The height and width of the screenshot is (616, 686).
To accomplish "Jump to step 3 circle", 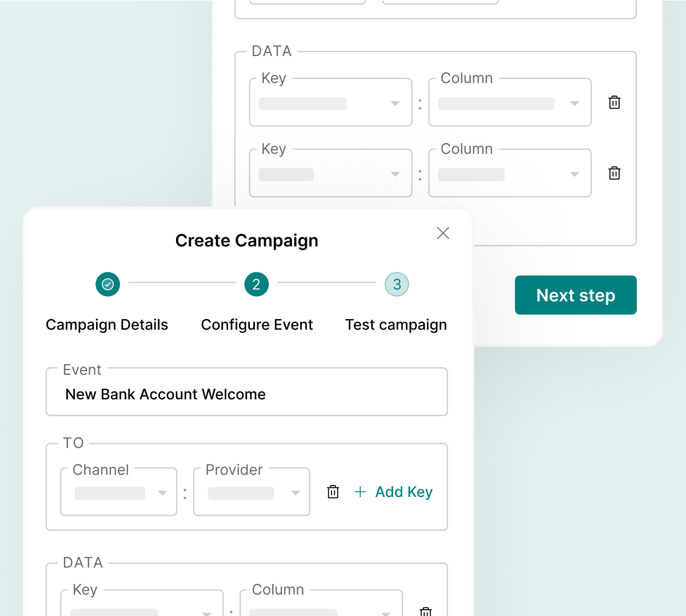I will pos(397,284).
